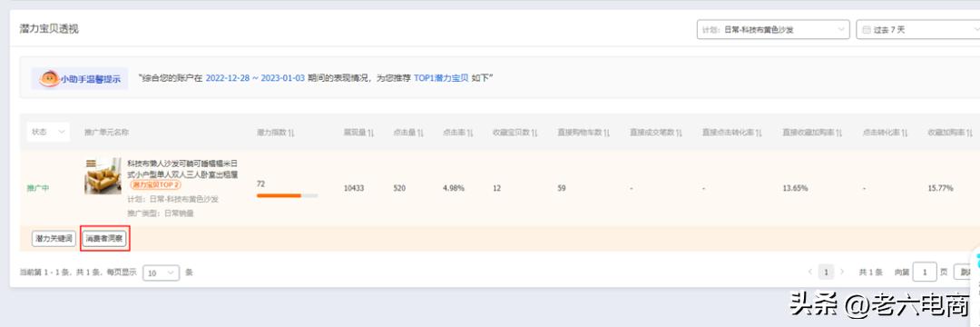
Task: Click the 10433 展现量 value
Action: [353, 188]
